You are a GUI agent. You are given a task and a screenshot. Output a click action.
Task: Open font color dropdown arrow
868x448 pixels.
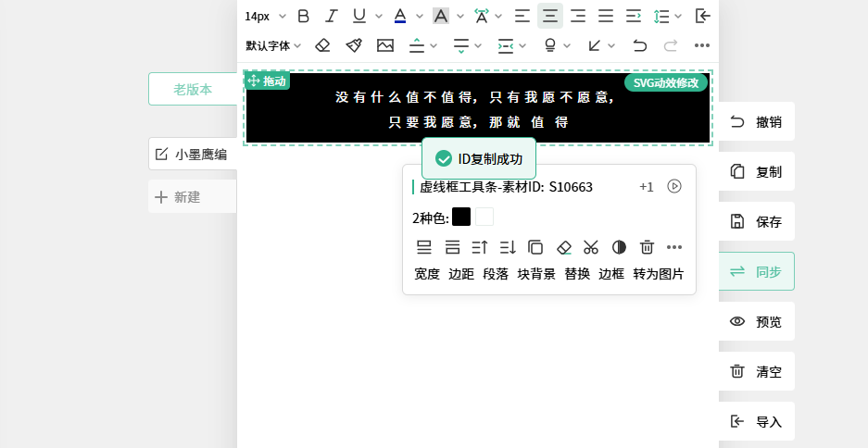pos(419,16)
